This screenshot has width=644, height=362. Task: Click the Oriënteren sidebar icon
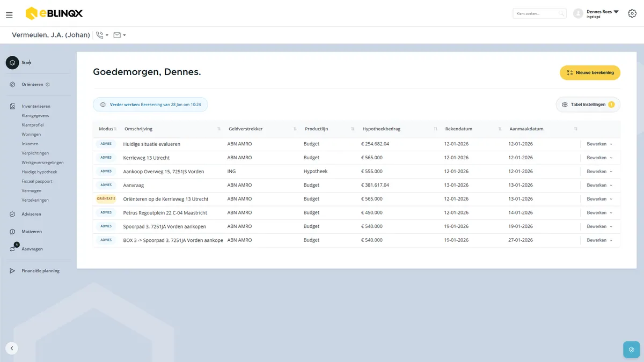(12, 84)
